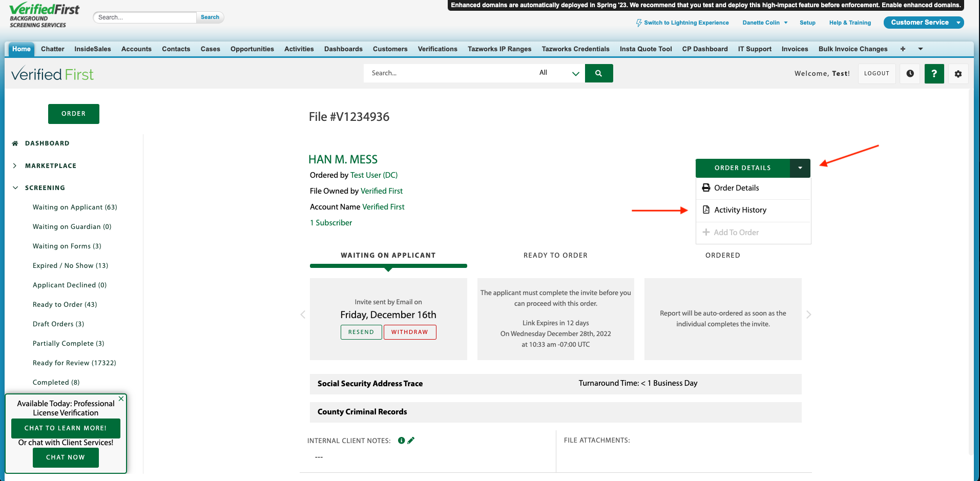Click the Verified First portal logo

52,74
